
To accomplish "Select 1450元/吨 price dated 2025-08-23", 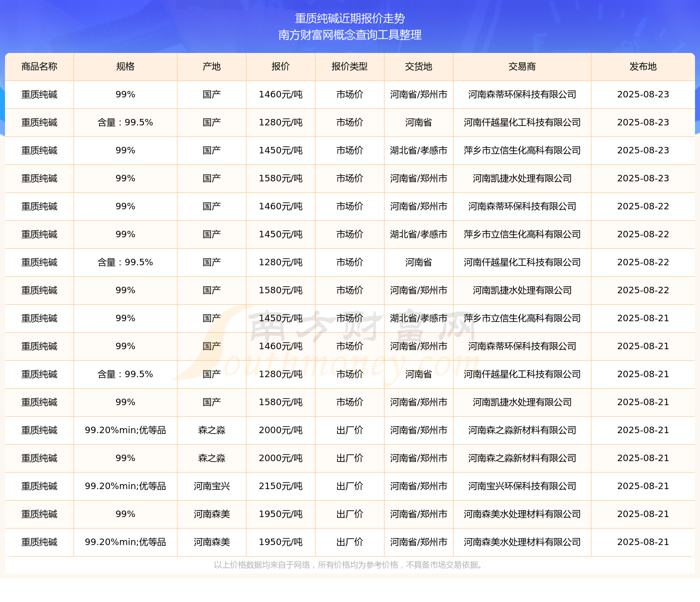I will point(281,150).
